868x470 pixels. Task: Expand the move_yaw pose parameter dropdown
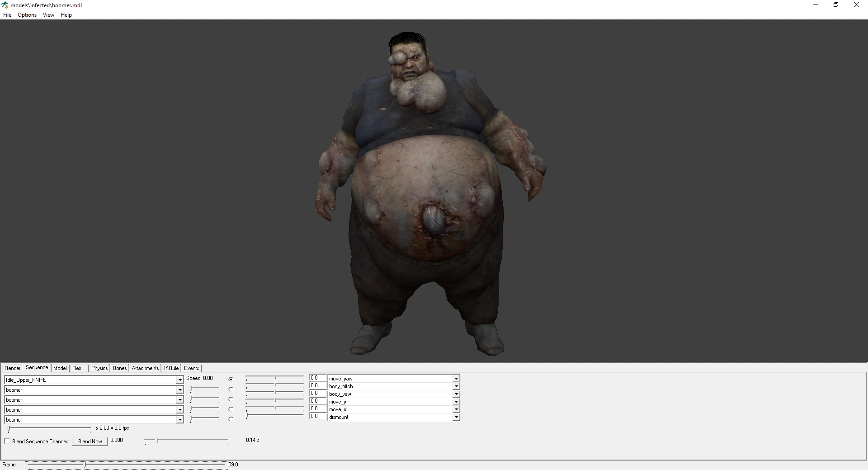point(456,379)
